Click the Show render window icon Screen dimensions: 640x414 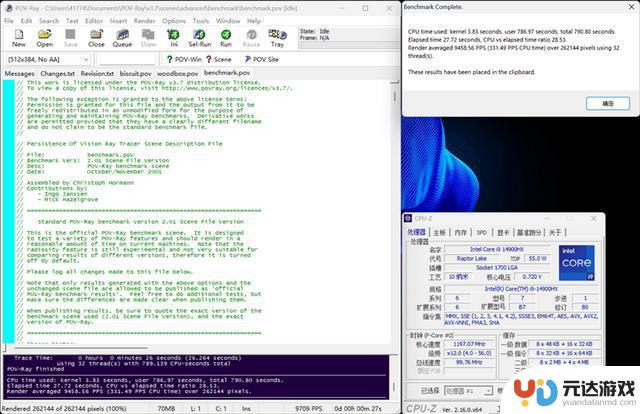(148, 38)
